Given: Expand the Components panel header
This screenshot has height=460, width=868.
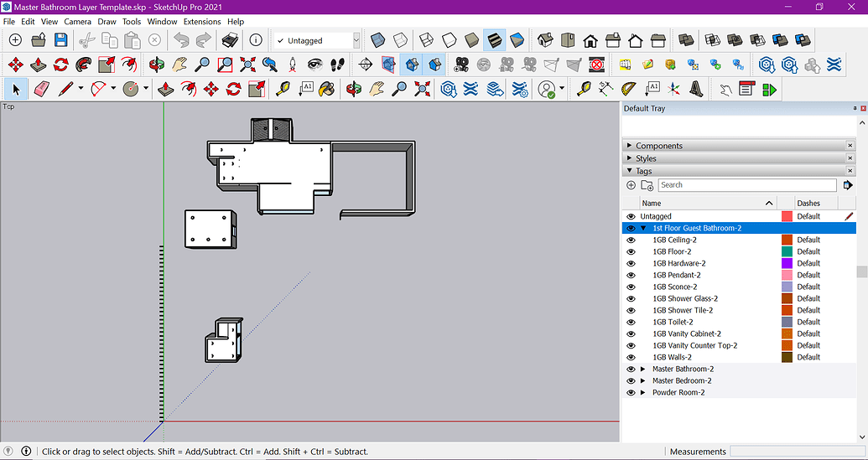Looking at the screenshot, I should click(x=658, y=146).
